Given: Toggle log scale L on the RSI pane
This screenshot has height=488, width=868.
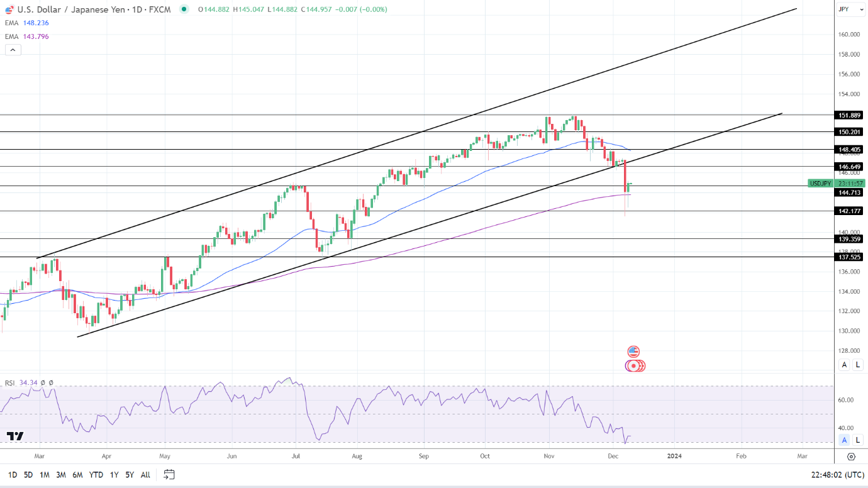Looking at the screenshot, I should (857, 440).
